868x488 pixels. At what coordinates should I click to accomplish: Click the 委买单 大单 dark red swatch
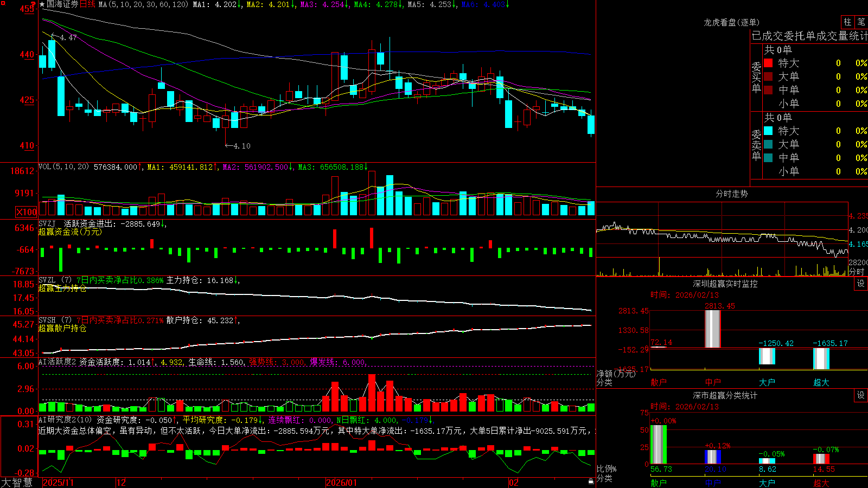click(768, 76)
